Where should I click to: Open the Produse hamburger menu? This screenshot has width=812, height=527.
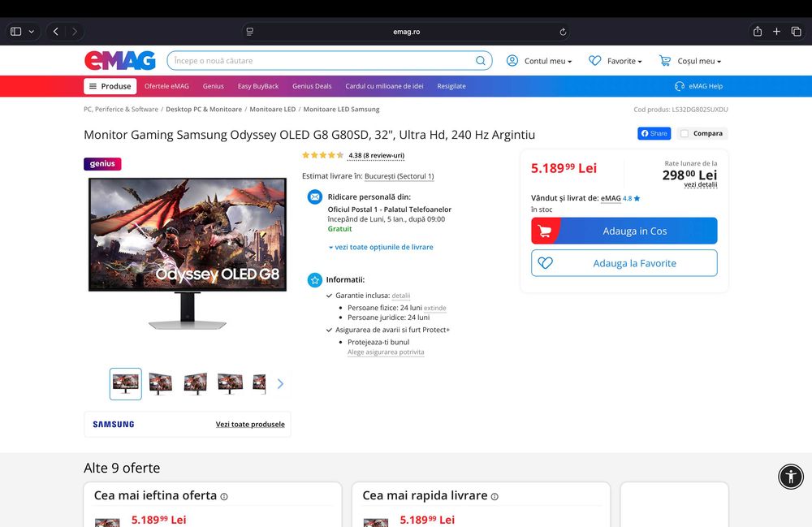pyautogui.click(x=110, y=86)
